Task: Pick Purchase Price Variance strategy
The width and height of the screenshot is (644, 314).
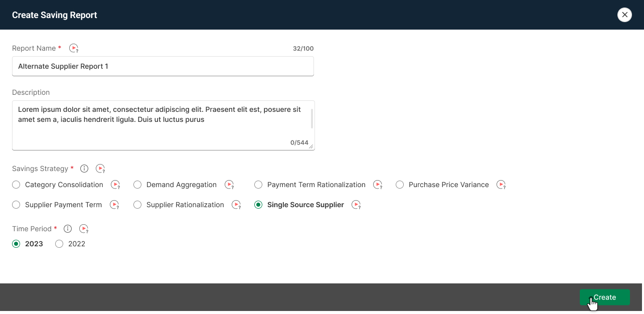Action: point(400,185)
